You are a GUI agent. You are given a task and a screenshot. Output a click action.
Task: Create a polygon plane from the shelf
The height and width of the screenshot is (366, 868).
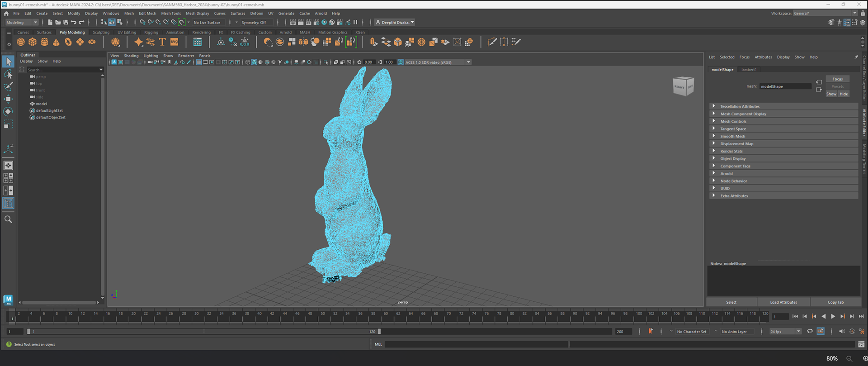tap(80, 42)
